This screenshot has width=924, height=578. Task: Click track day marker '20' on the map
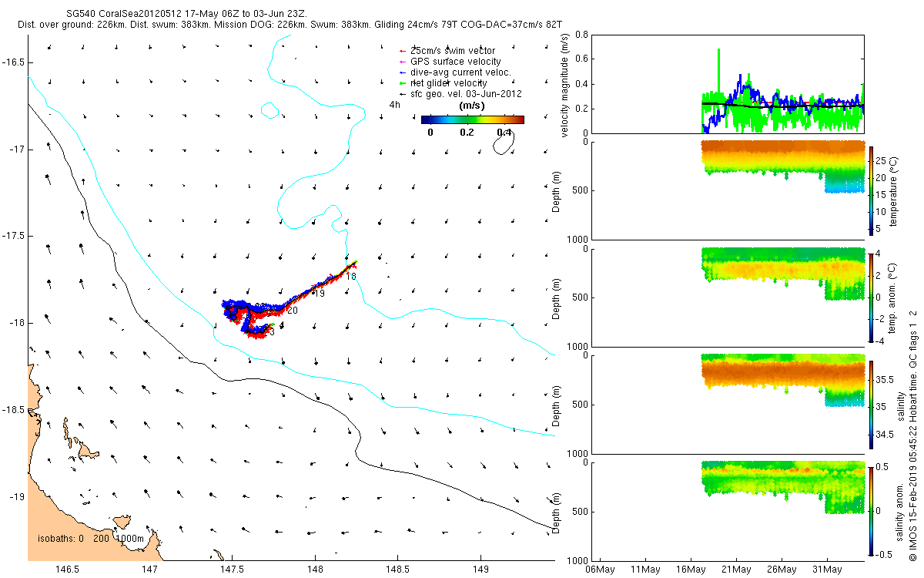coord(293,311)
